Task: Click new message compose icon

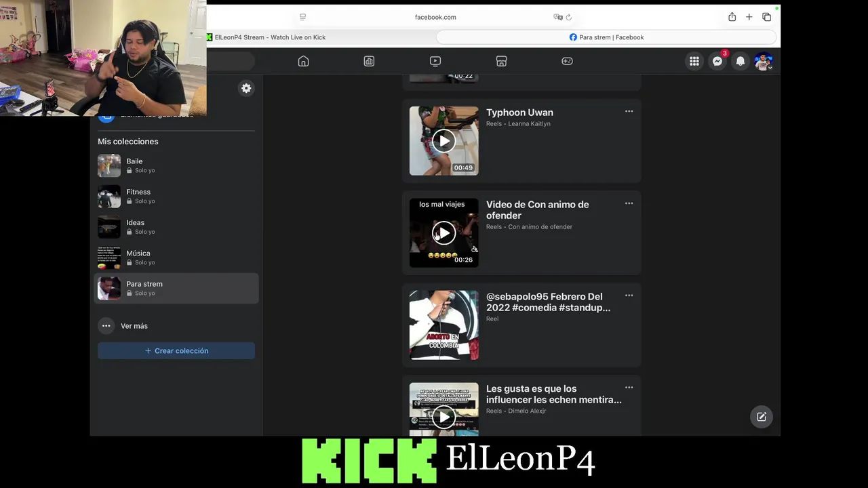Action: (762, 417)
